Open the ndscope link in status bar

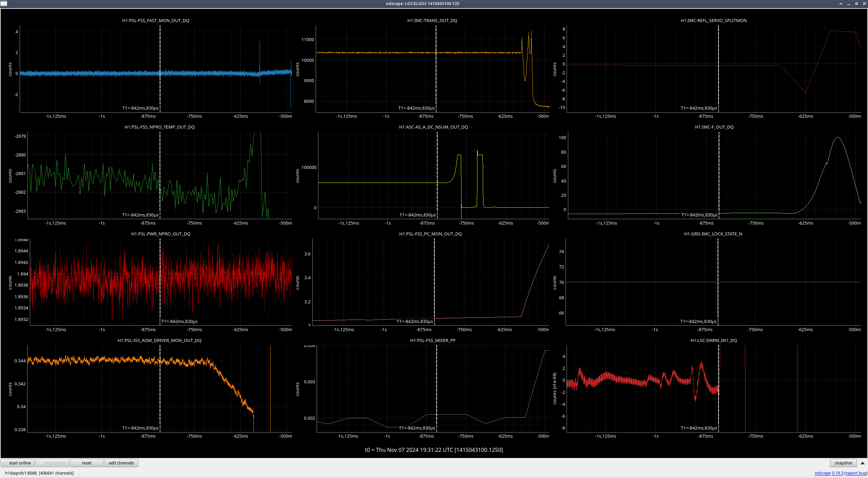[x=823, y=473]
